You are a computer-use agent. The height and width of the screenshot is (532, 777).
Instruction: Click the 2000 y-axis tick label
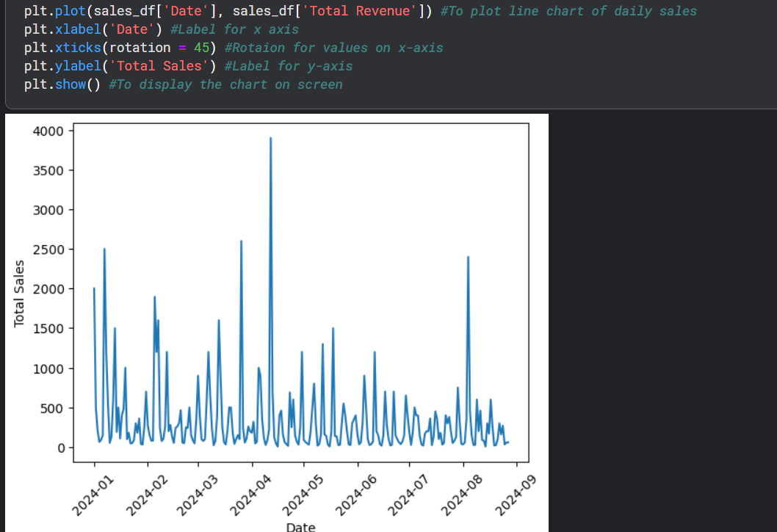pyautogui.click(x=48, y=289)
